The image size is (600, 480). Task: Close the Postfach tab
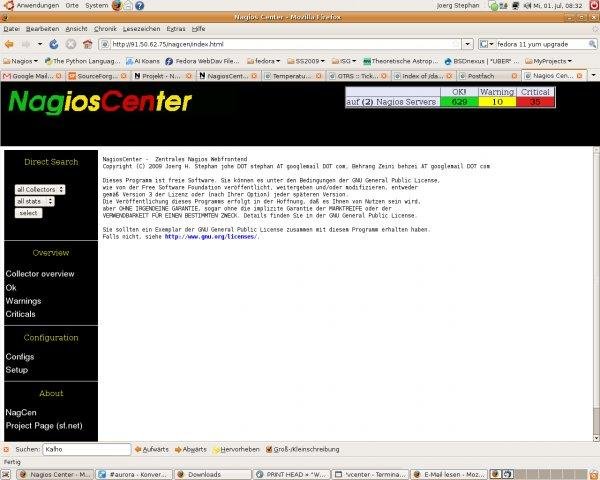514,76
